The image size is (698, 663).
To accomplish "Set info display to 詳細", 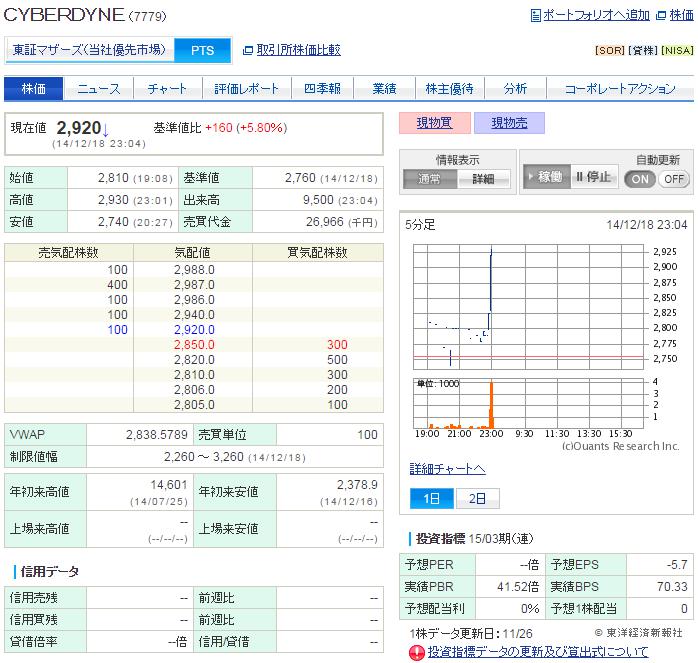I will point(483,179).
